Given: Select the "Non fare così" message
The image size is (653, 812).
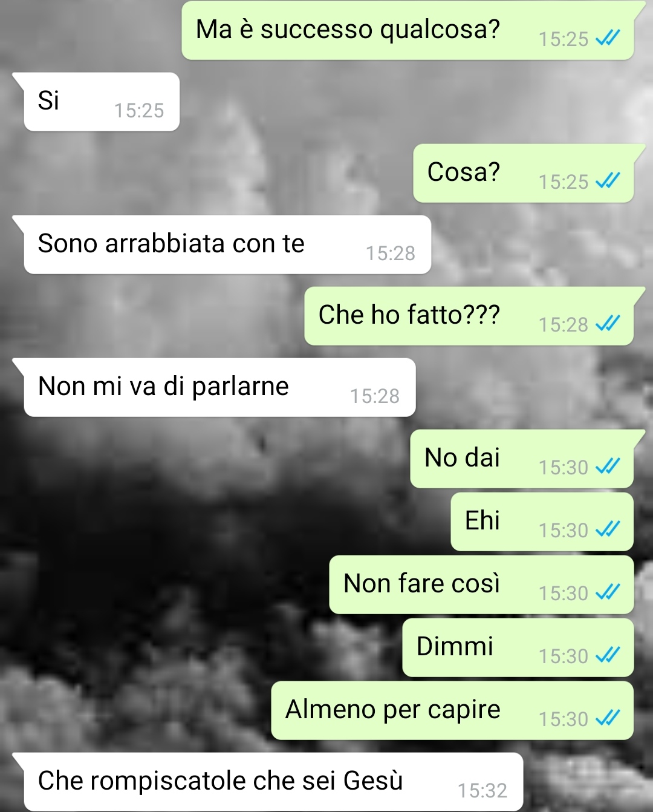Looking at the screenshot, I should point(481,584).
